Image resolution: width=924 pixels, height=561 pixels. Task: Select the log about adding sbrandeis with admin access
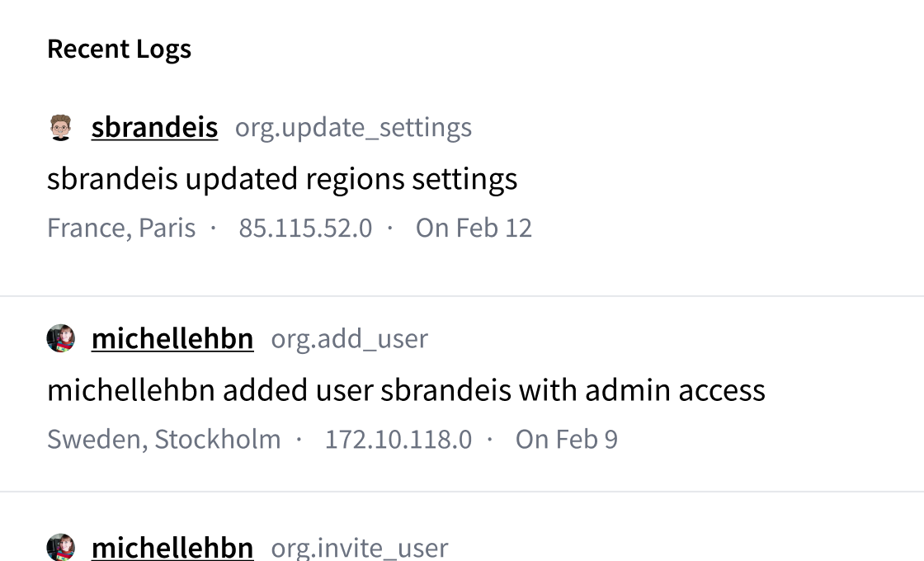click(407, 389)
